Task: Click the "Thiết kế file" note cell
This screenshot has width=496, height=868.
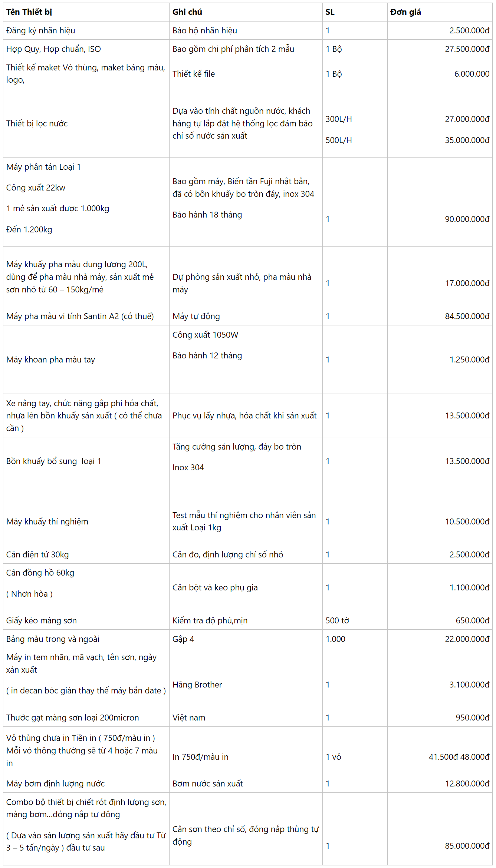Action: click(x=194, y=74)
